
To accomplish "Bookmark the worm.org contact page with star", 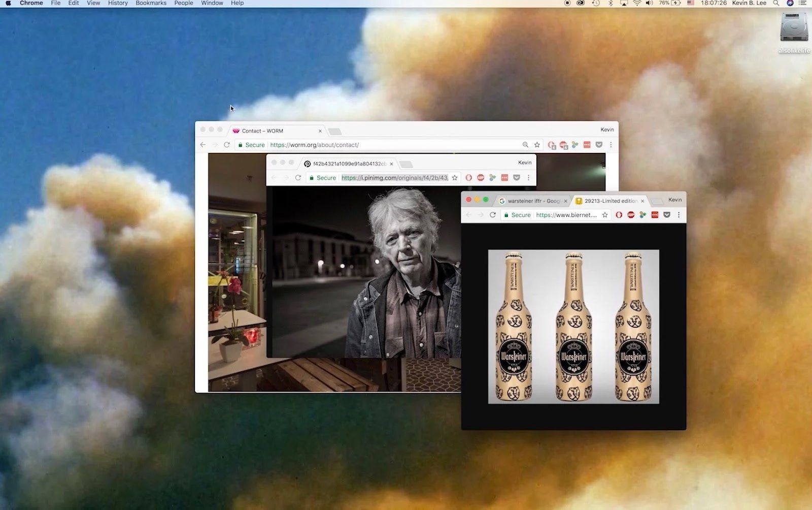I will (537, 145).
